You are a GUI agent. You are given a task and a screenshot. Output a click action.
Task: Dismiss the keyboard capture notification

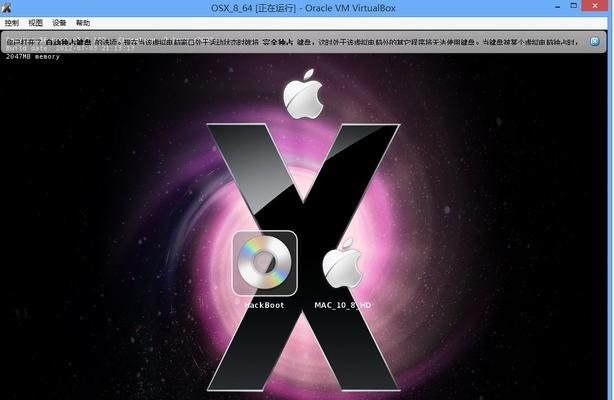click(x=594, y=41)
